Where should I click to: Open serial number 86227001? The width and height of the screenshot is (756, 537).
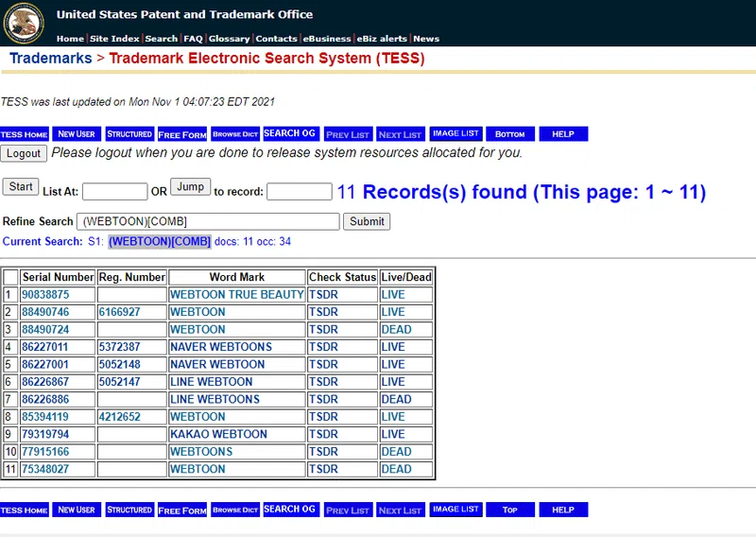point(44,364)
